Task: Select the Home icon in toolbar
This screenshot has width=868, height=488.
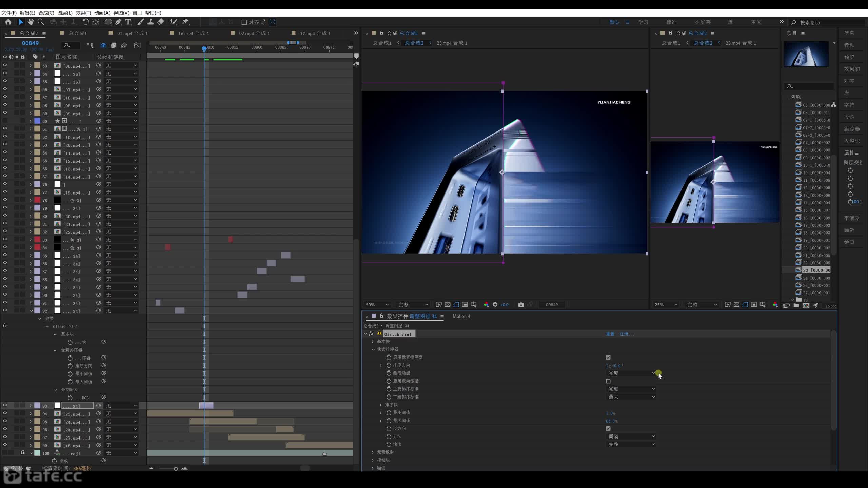Action: tap(8, 22)
